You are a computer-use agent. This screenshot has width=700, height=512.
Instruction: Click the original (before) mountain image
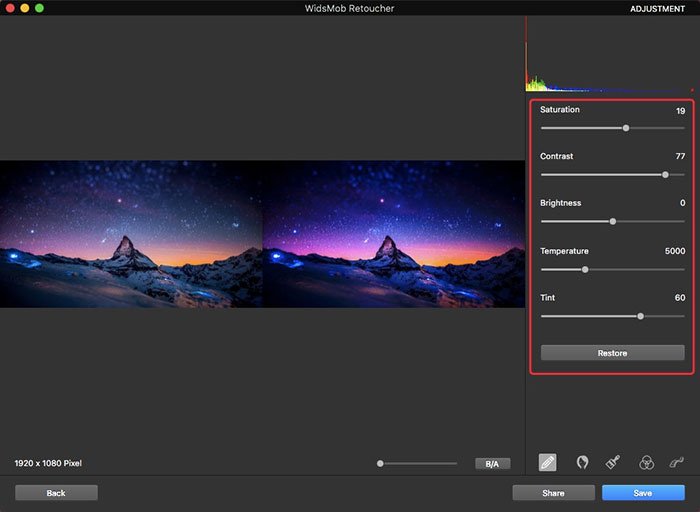coord(131,234)
